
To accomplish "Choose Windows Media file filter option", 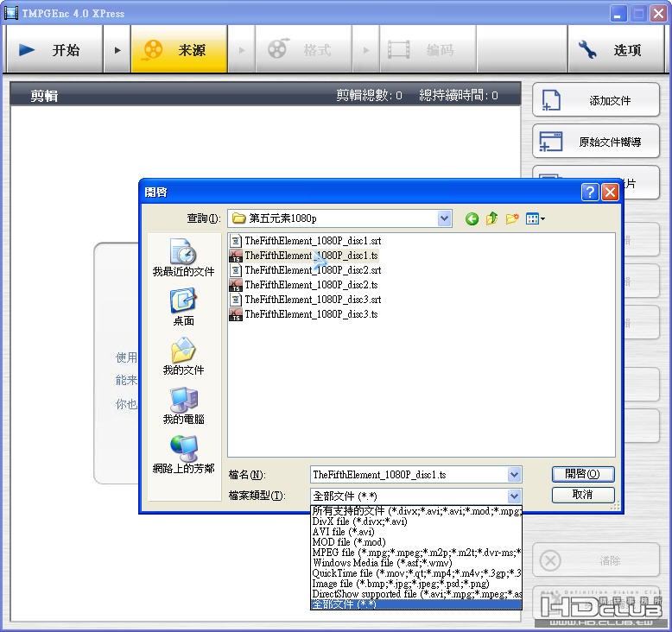I will 416,563.
